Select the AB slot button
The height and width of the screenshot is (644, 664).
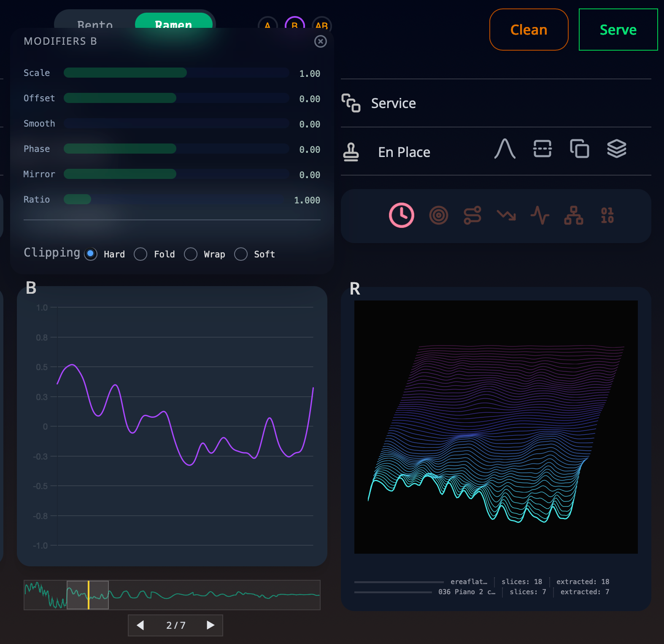point(321,23)
